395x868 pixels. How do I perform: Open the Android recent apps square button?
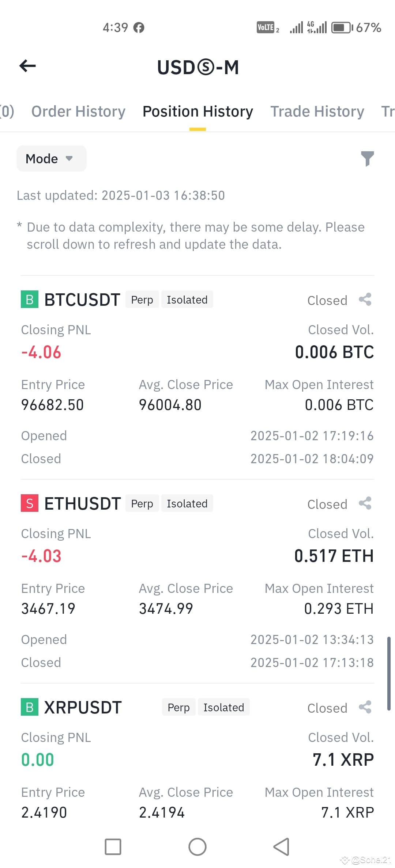[113, 847]
